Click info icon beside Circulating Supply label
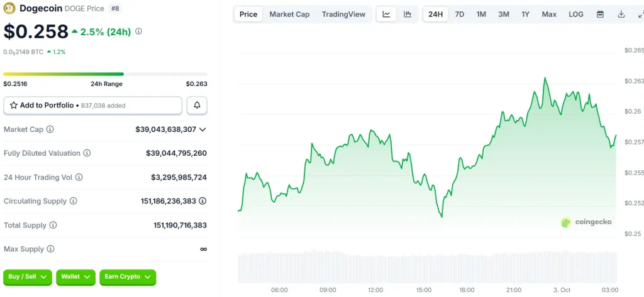The width and height of the screenshot is (644, 297). (x=74, y=201)
